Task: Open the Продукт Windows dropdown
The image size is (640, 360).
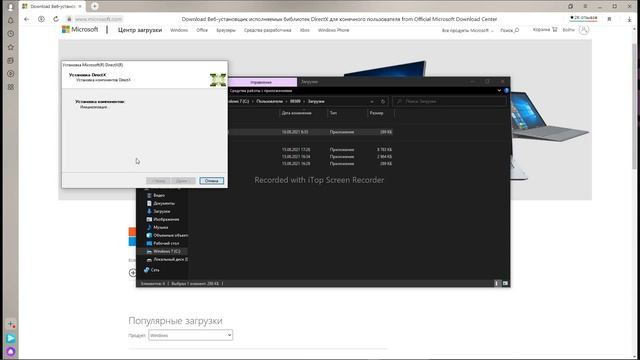Action: click(x=191, y=335)
